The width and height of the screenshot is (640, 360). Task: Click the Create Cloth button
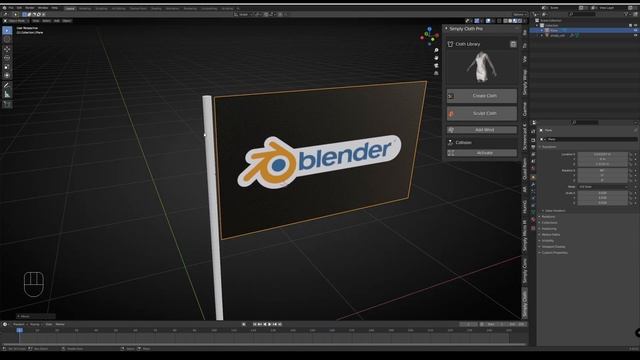(x=482, y=96)
